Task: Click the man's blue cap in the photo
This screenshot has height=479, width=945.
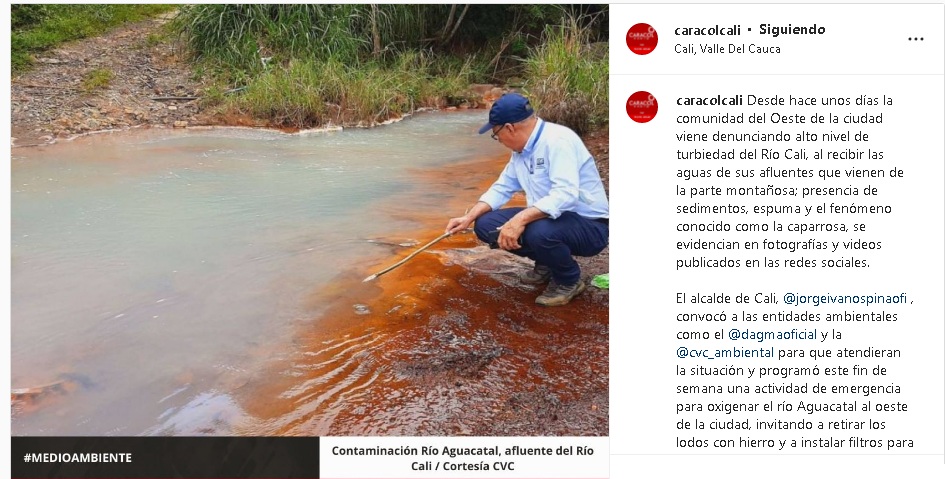Action: (x=507, y=111)
